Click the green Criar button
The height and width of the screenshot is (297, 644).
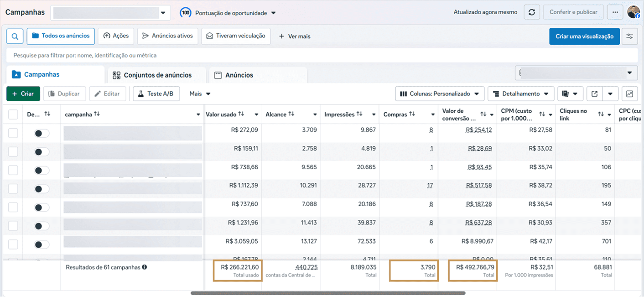click(23, 94)
